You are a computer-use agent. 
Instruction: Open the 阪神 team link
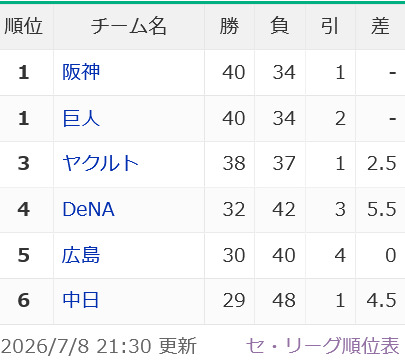[x=81, y=72]
